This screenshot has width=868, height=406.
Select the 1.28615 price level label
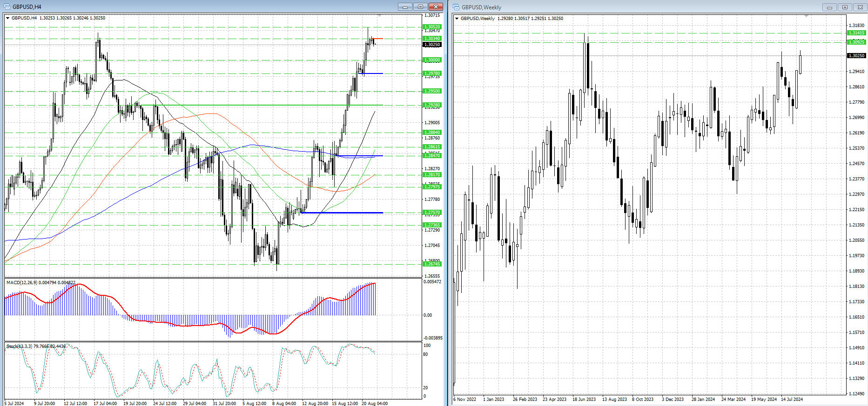coord(432,147)
